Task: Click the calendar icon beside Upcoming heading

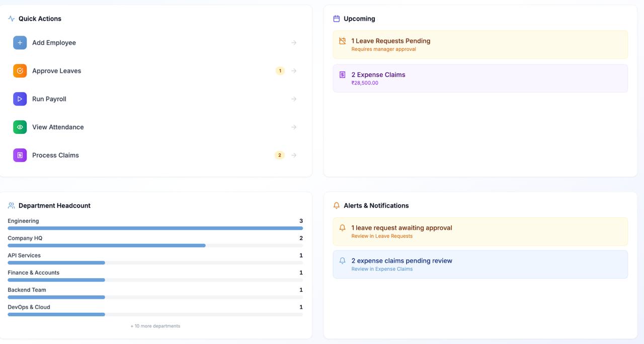Action: pos(337,19)
